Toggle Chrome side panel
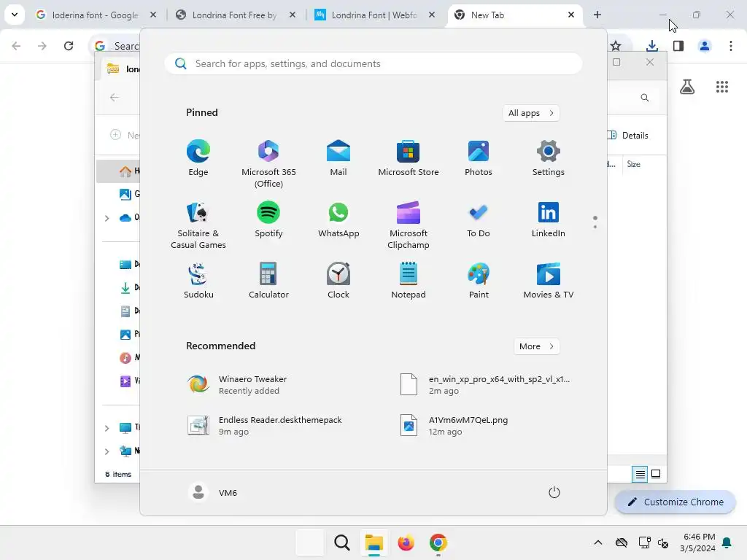This screenshot has width=747, height=560. point(678,46)
